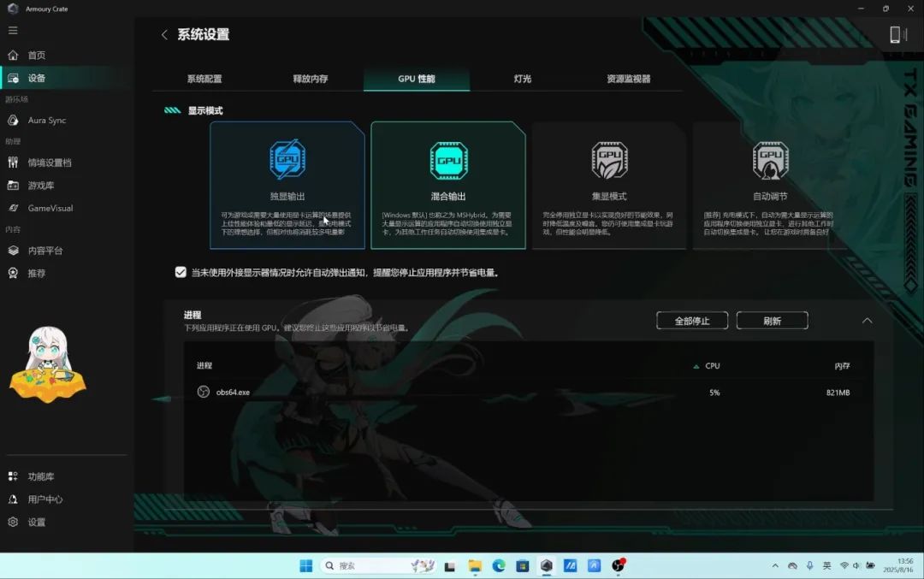Viewport: 924px width, 579px height.
Task: Open the clock showing 13:56
Action: (898, 566)
